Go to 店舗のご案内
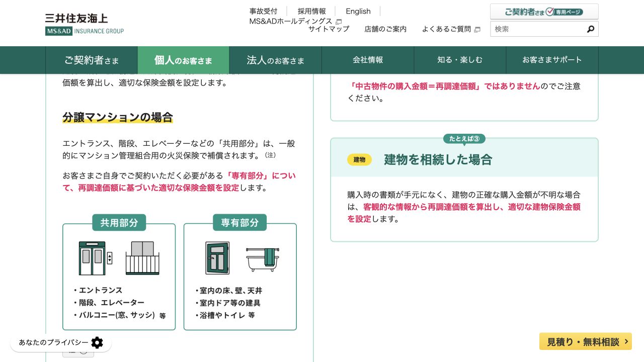Viewport: 644px width, 362px height. point(385,29)
